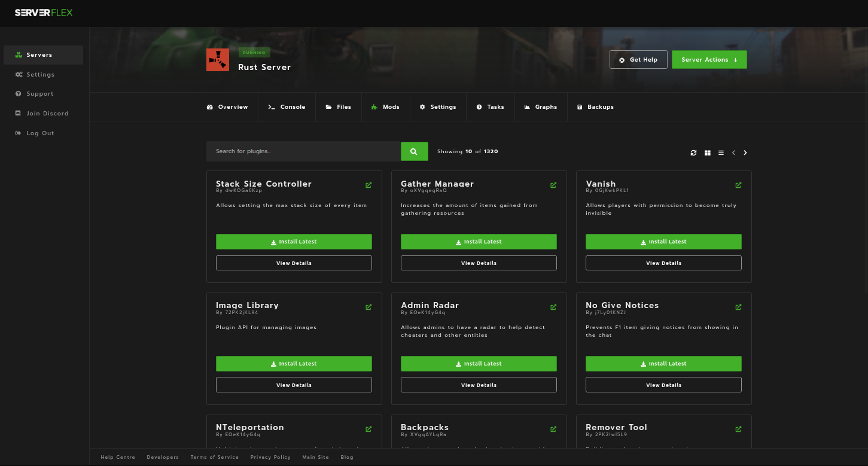Switch to the Files tab
This screenshot has width=868, height=466.
pos(339,107)
